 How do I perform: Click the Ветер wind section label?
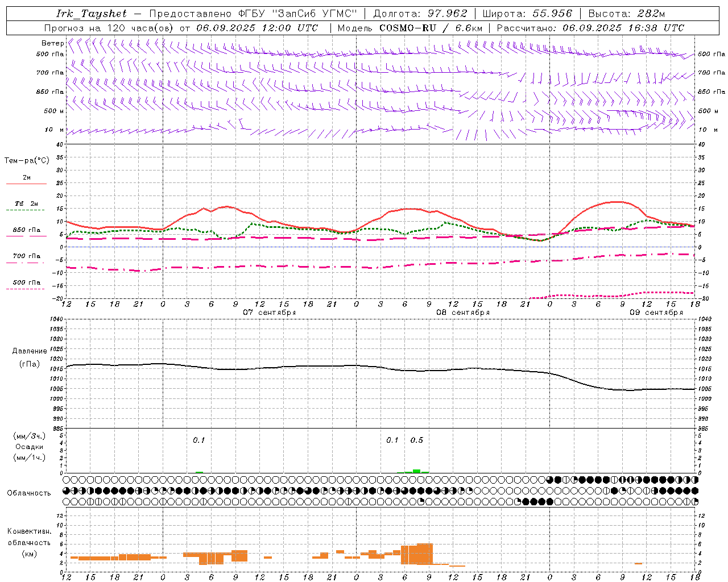tap(52, 43)
